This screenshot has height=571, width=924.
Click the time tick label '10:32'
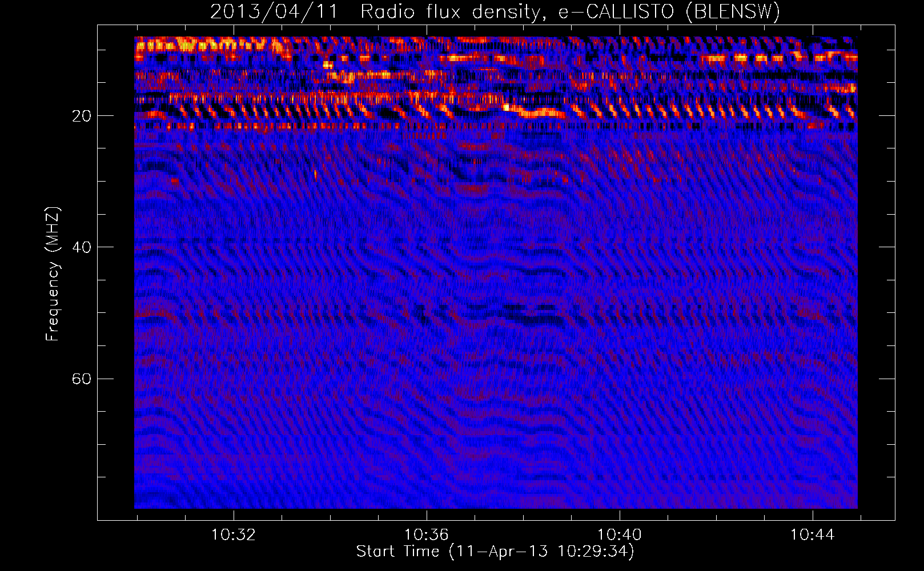233,535
